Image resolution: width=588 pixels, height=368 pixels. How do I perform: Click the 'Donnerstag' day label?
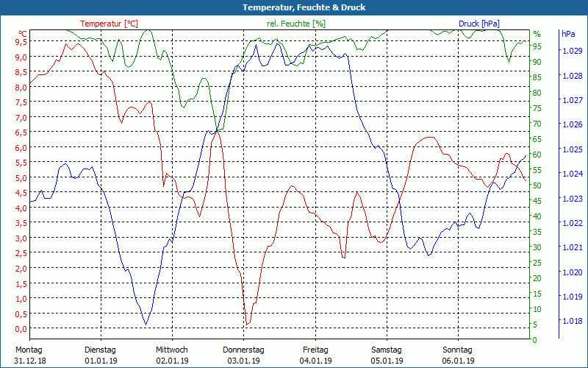click(x=243, y=350)
